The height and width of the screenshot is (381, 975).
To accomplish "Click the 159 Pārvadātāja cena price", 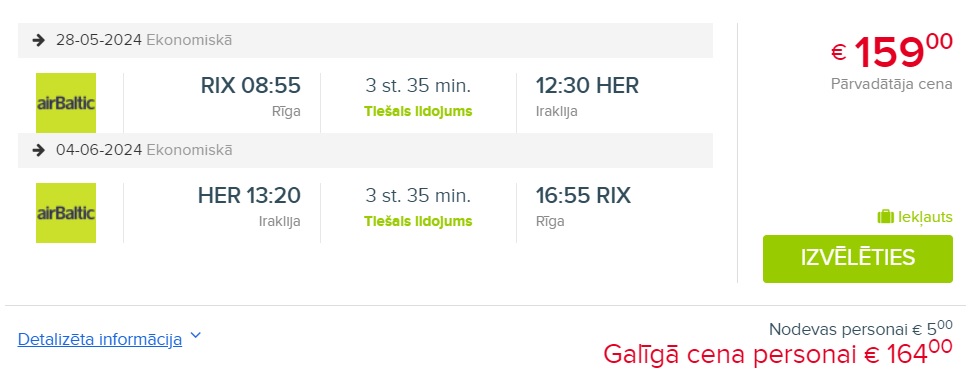I will point(892,52).
